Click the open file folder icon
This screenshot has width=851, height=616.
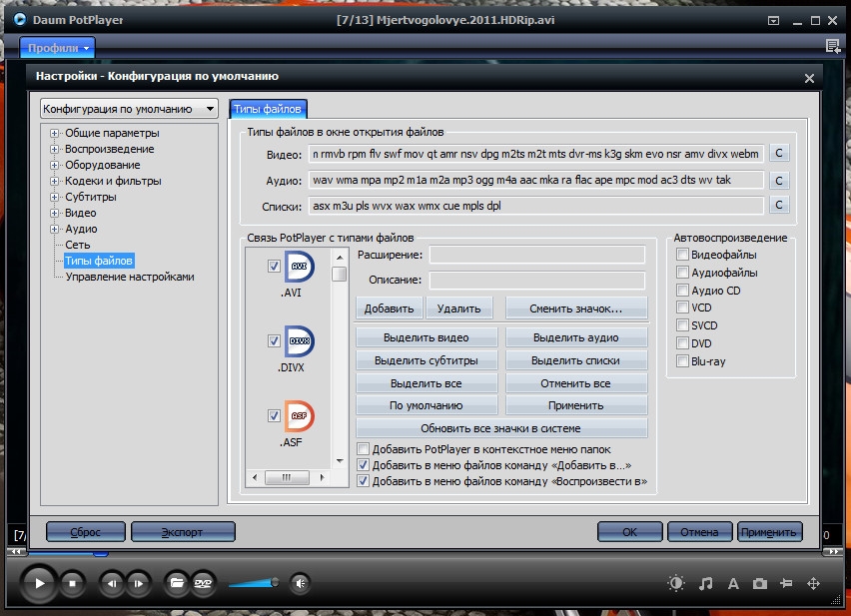[177, 583]
